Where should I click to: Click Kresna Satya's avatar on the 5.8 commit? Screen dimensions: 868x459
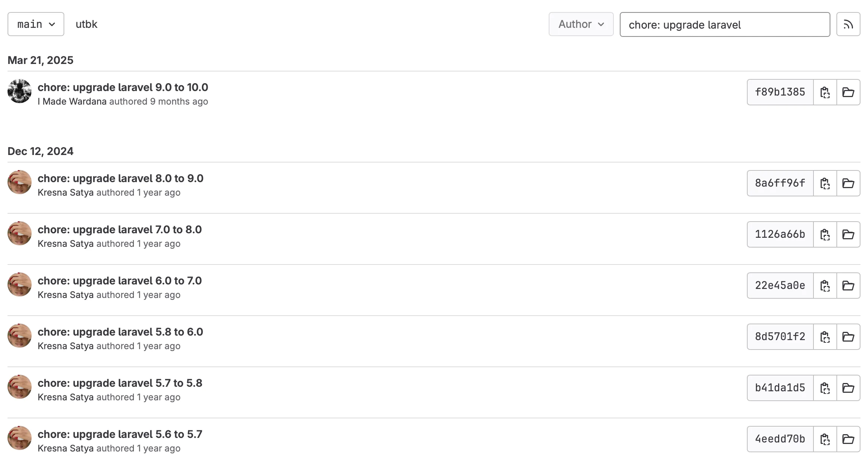click(x=19, y=336)
